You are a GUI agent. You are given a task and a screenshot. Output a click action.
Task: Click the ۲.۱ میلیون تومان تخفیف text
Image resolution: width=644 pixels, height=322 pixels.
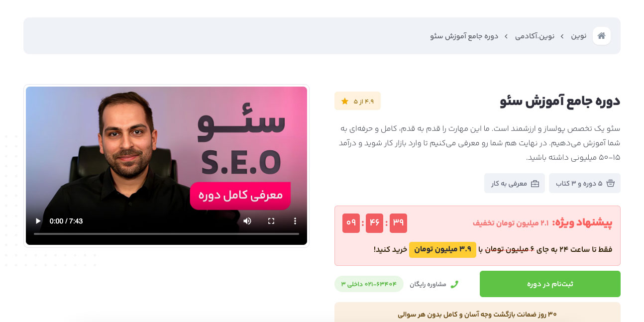tap(511, 223)
